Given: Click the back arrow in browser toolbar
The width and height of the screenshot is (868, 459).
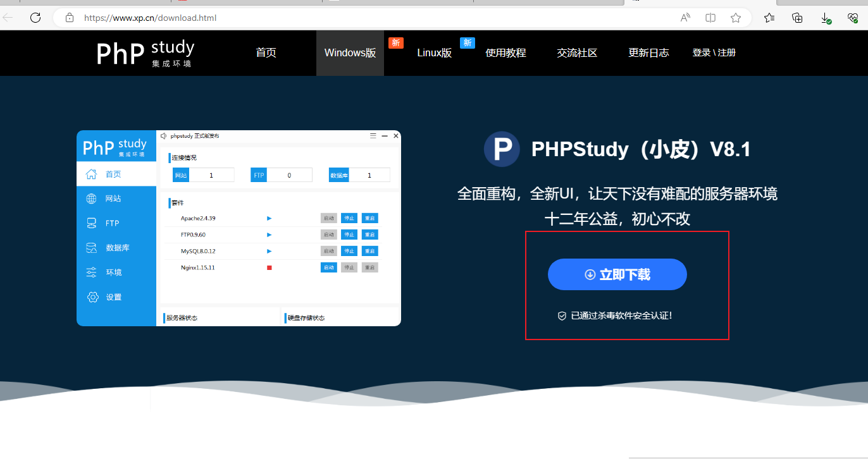Looking at the screenshot, I should [8, 18].
